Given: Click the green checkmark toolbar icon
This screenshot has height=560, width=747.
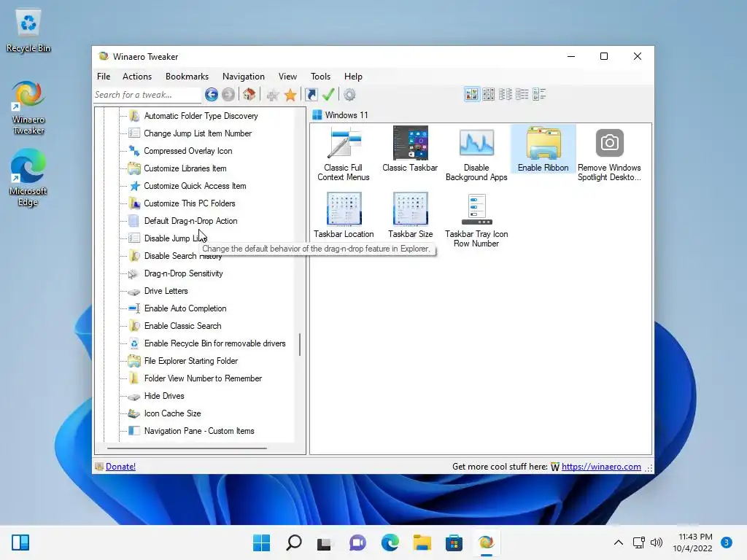Looking at the screenshot, I should [328, 95].
